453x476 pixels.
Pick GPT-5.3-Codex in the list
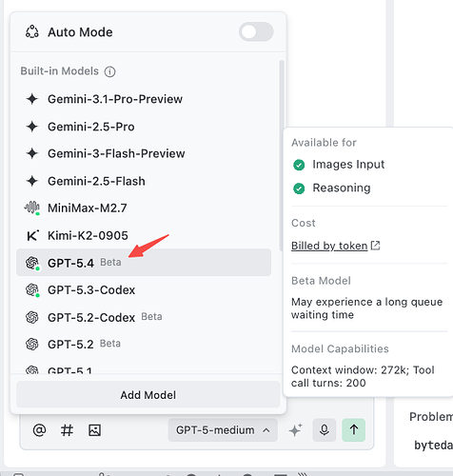coord(144,289)
